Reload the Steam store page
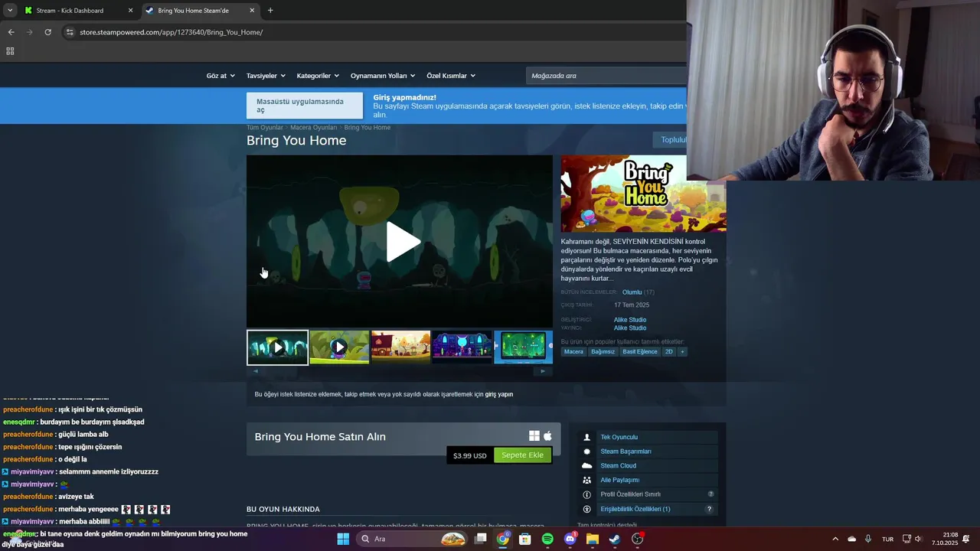This screenshot has height=551, width=980. coord(47,32)
